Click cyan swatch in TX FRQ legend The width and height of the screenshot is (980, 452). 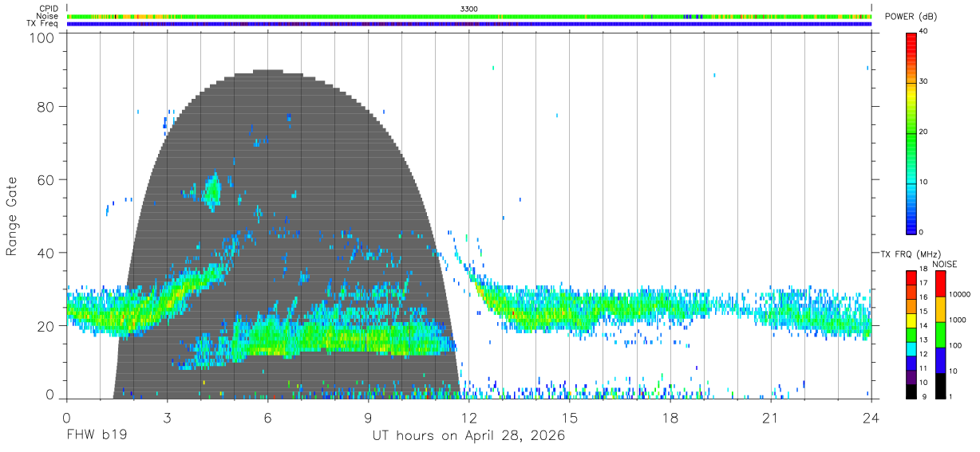911,348
